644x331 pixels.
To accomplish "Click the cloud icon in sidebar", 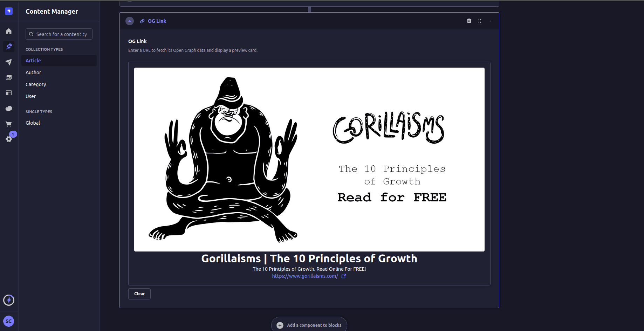I will 9,108.
